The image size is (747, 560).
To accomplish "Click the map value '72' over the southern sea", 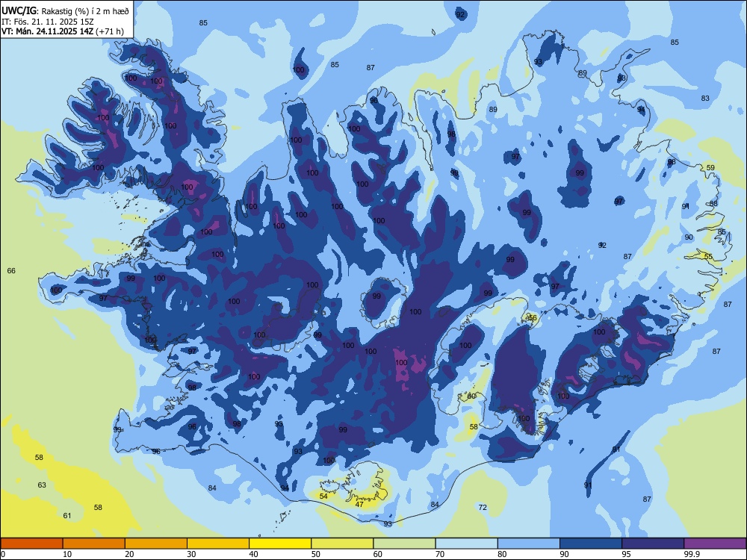I will (483, 508).
